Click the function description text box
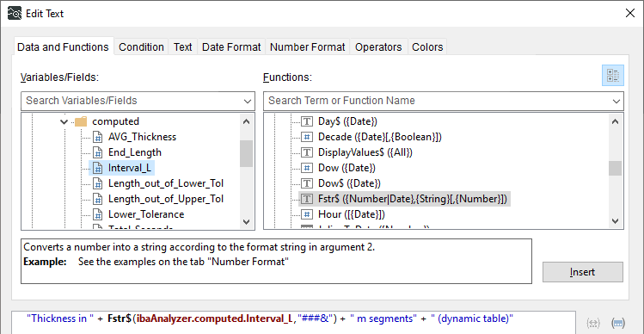This screenshot has width=644, height=334. [x=276, y=261]
